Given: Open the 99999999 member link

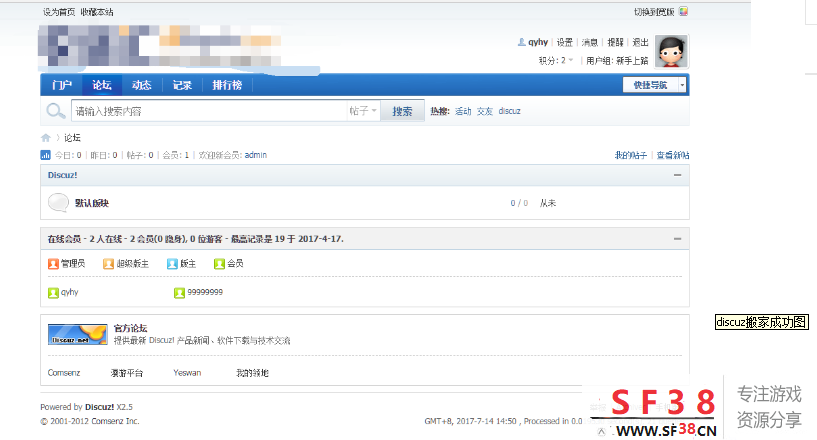Looking at the screenshot, I should [x=205, y=292].
